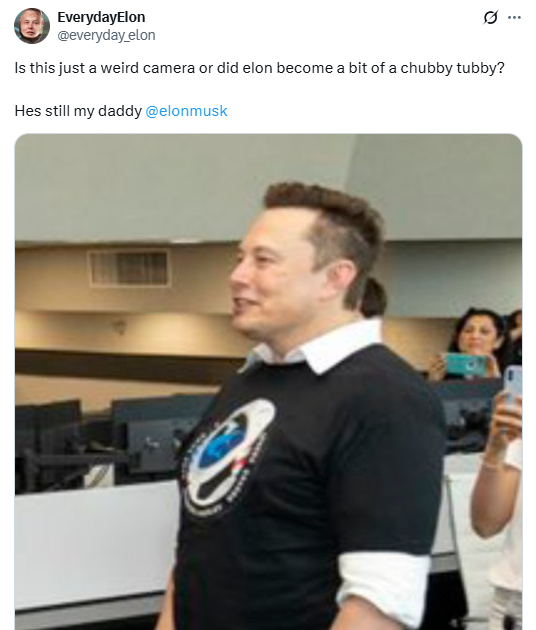
Task: Click the mission patch logo on black shirt
Action: 228,456
